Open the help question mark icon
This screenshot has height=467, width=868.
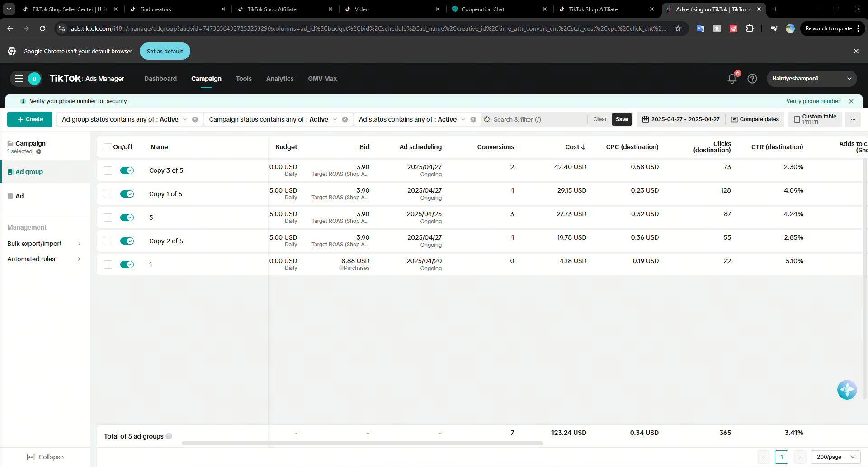tap(752, 79)
